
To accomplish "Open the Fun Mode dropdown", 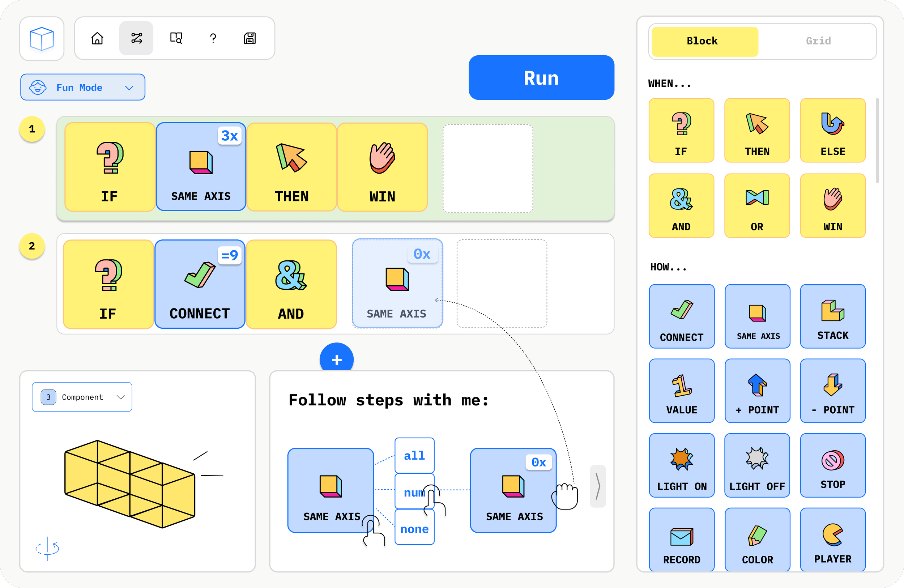I will click(83, 88).
